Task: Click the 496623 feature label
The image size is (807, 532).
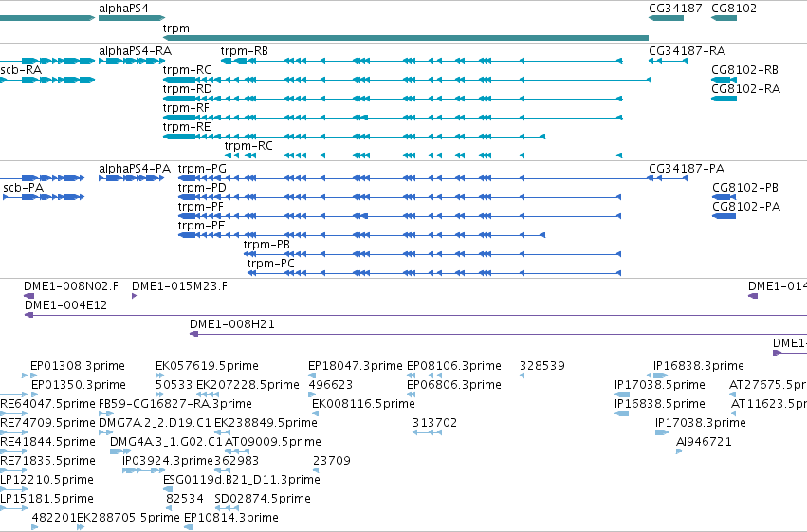Action: [330, 385]
